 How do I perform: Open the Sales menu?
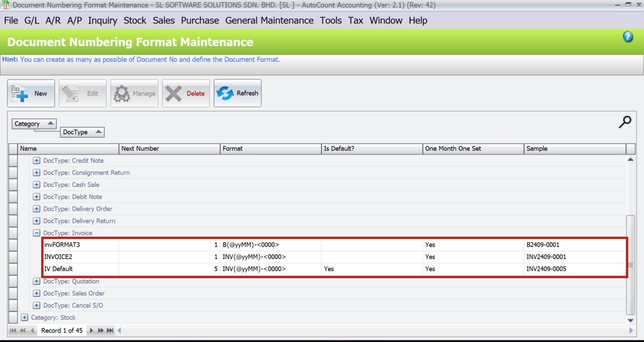pos(164,20)
